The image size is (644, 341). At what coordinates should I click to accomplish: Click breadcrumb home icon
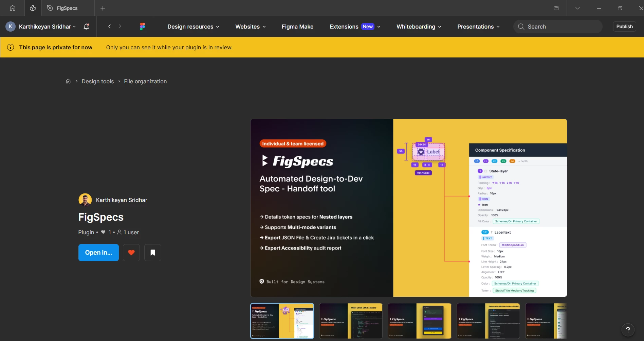(68, 81)
